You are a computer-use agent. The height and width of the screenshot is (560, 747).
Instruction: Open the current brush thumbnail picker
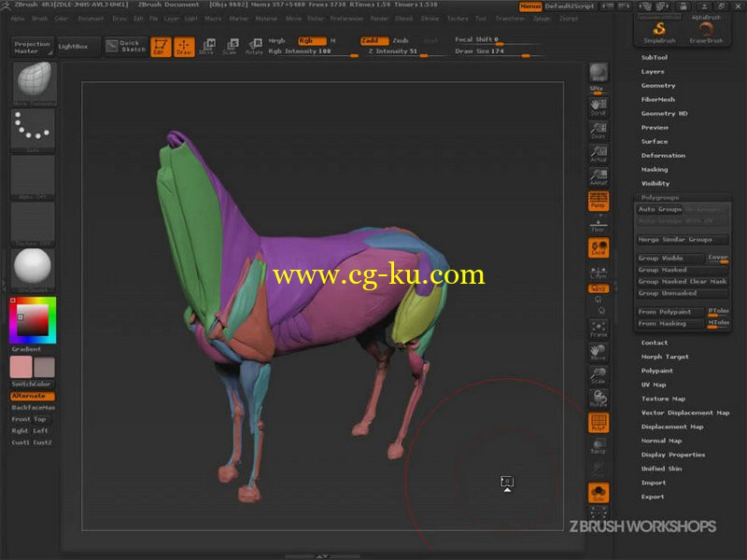34,83
